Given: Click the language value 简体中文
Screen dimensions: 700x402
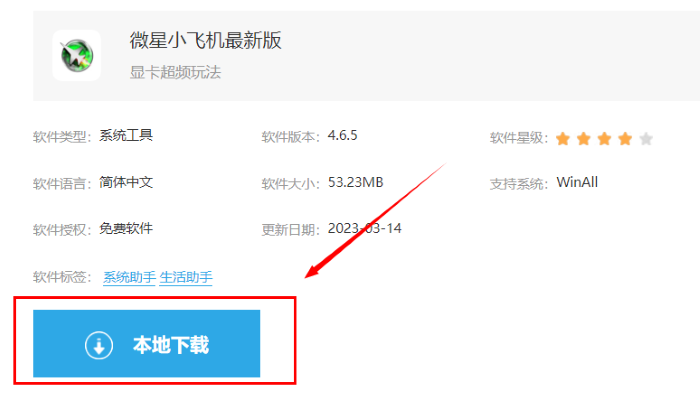Looking at the screenshot, I should click(126, 182).
